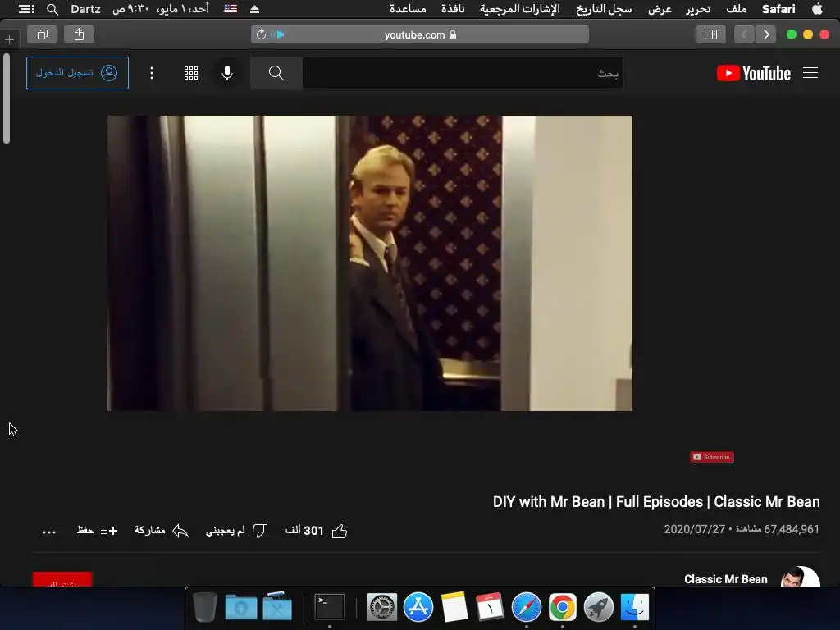Open the YouTube apps grid
840x630 pixels.
[x=191, y=73]
